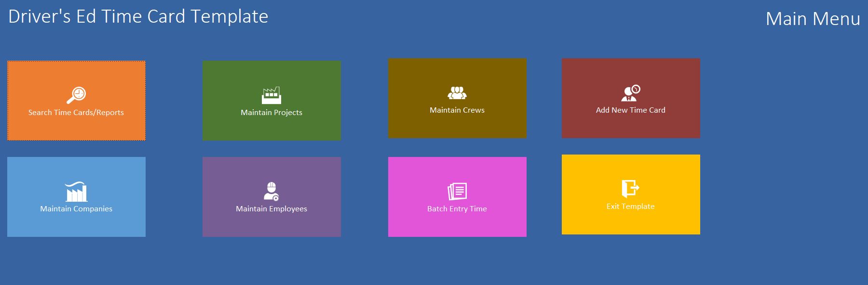Go to Maintain Companies label

click(76, 209)
